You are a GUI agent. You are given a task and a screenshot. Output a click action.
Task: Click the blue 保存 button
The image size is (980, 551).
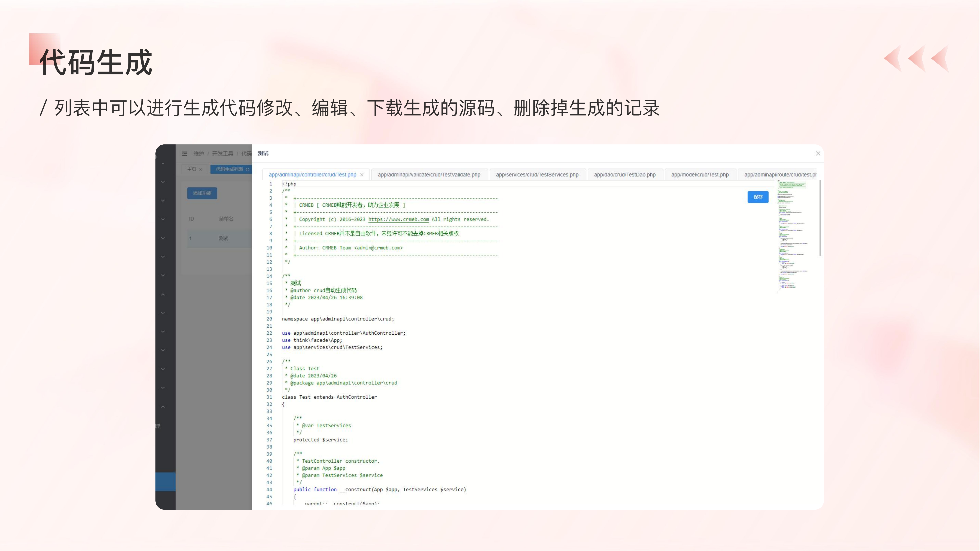[x=758, y=197]
